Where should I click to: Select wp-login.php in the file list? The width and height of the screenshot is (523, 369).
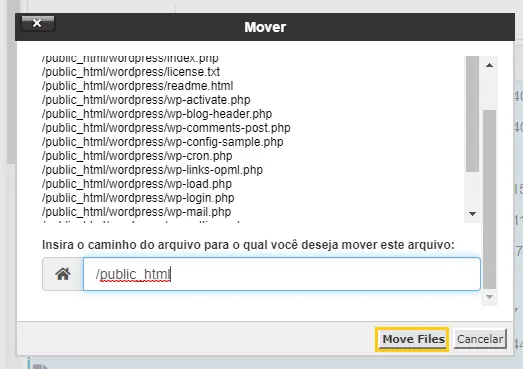pyautogui.click(x=138, y=198)
